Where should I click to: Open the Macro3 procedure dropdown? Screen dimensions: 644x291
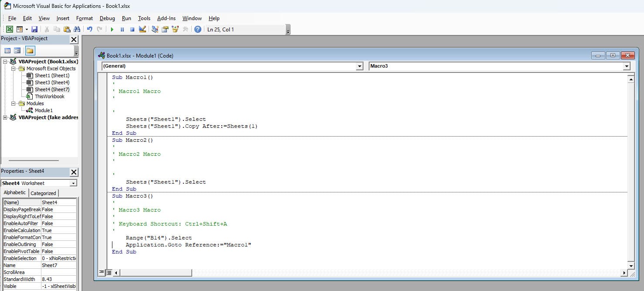[627, 66]
